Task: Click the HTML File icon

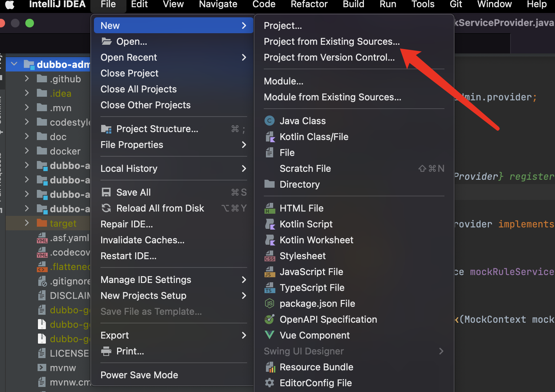Action: [270, 208]
